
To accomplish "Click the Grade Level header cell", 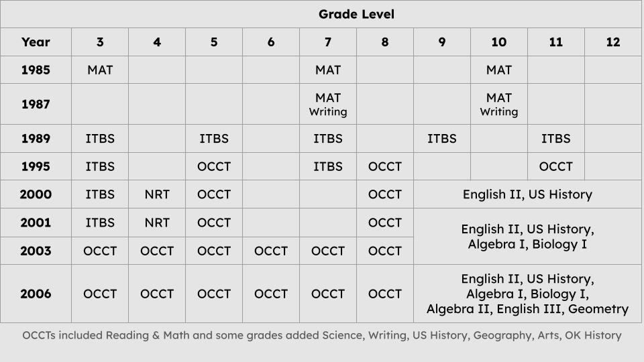I will [356, 14].
